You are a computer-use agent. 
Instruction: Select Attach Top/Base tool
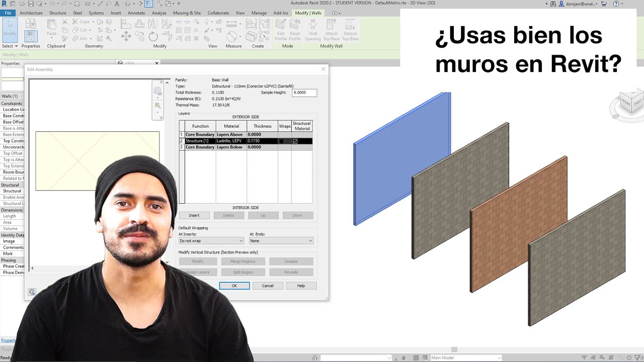click(331, 30)
